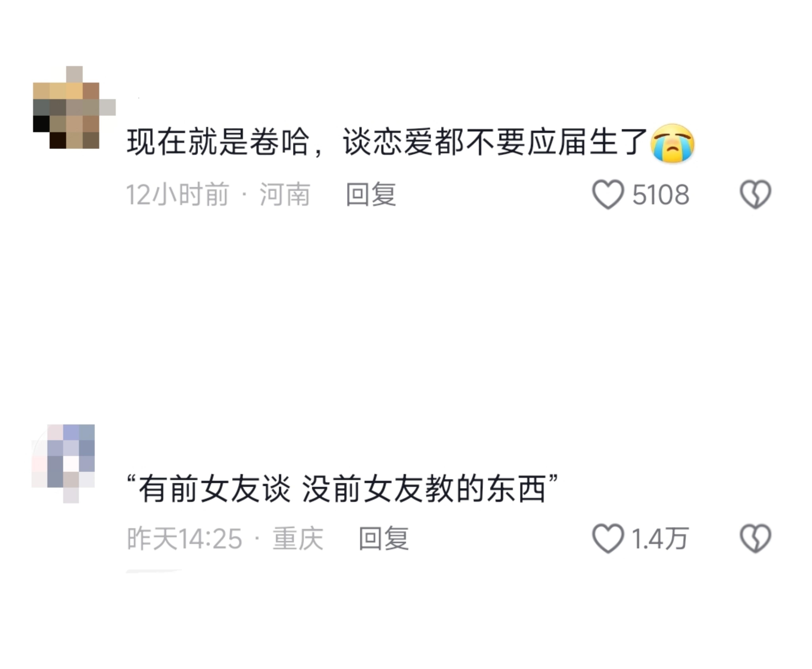
Task: Like the comment from 河南
Action: coord(608,195)
